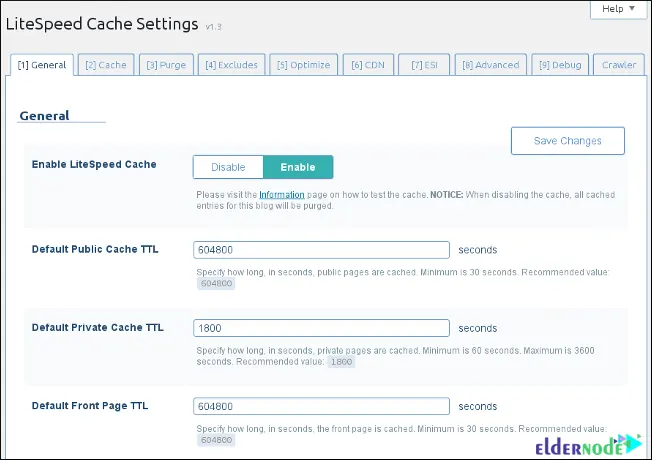This screenshot has height=460, width=652.
Task: Open the Help dropdown
Action: tap(618, 9)
